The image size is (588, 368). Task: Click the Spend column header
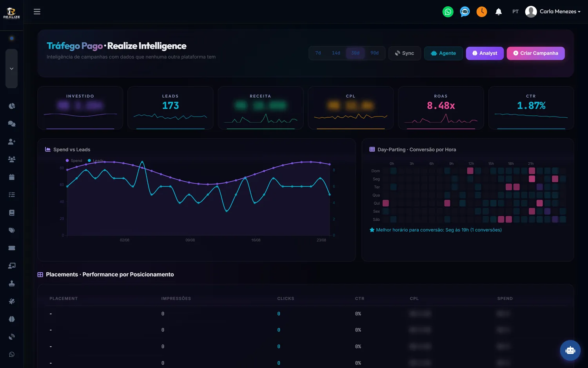pos(505,299)
